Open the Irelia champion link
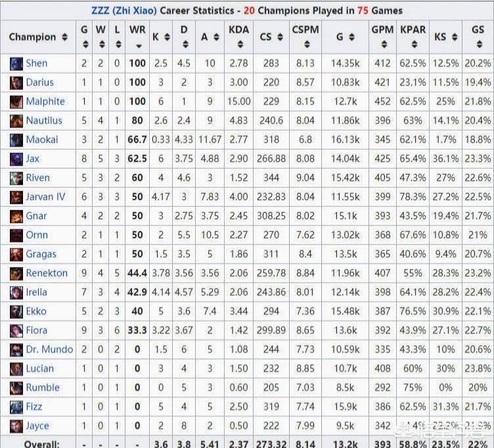This screenshot has height=448, width=494. tap(37, 292)
